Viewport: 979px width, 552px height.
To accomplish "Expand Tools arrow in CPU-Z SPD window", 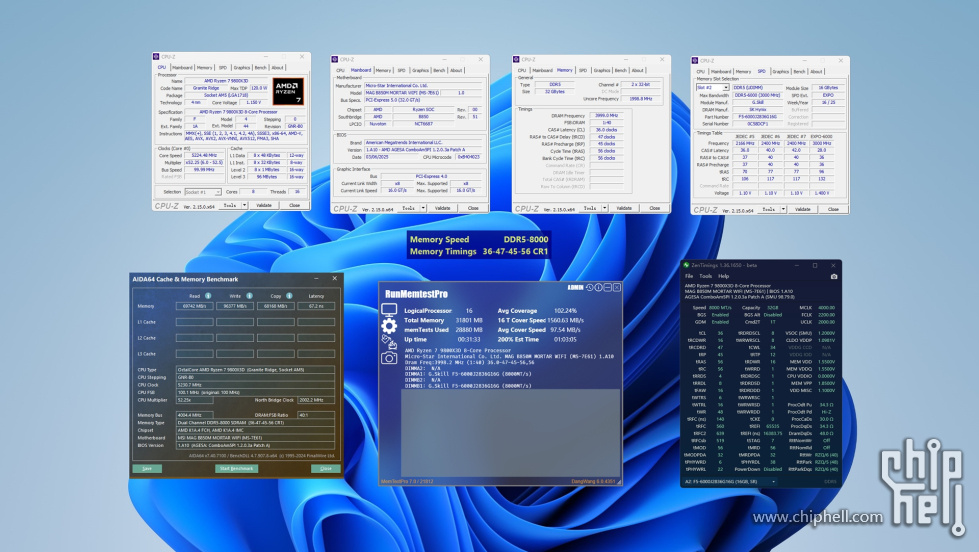I will click(x=783, y=209).
